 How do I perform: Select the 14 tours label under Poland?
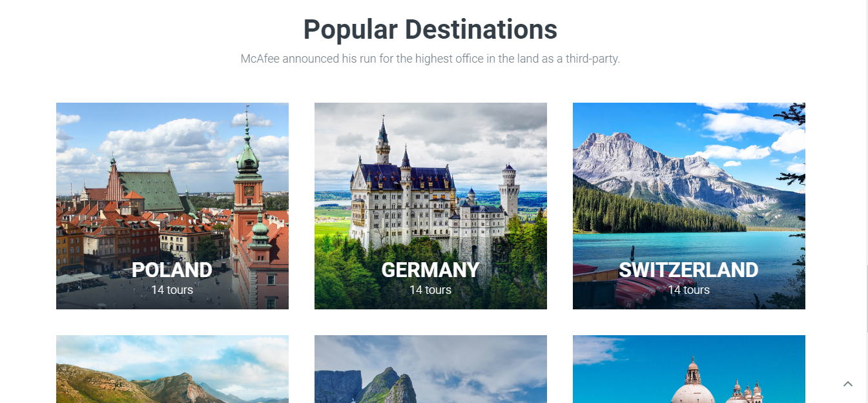172,290
